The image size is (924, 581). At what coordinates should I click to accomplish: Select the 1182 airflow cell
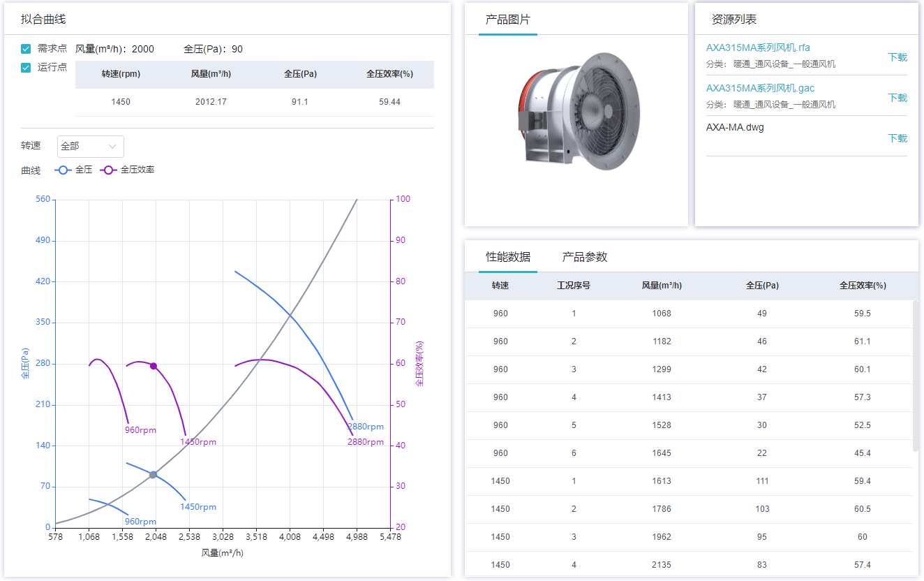(662, 341)
